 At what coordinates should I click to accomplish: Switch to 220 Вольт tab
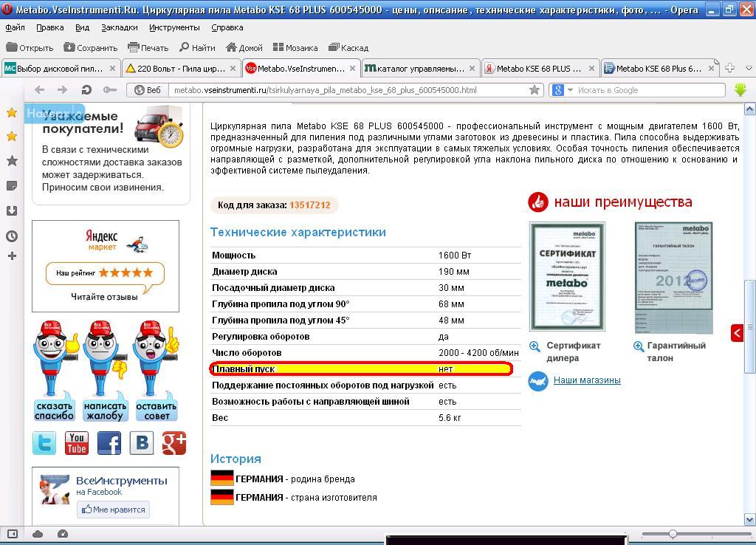180,69
